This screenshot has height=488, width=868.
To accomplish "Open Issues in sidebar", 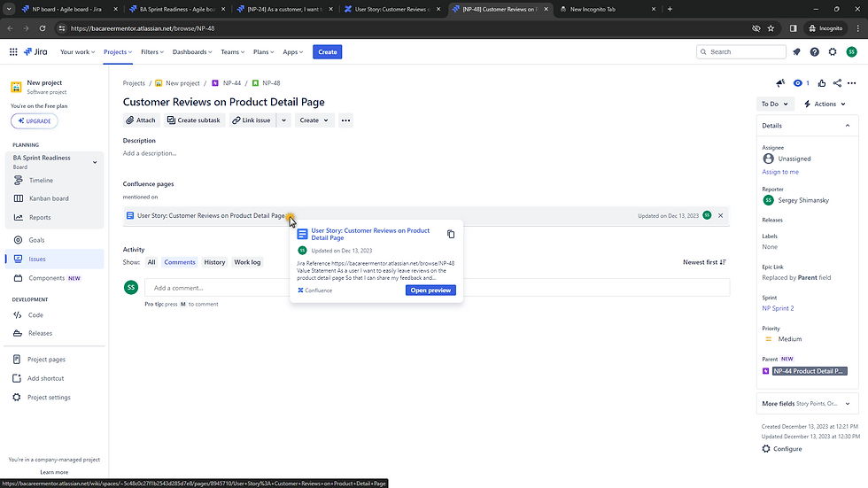I will (x=54, y=259).
